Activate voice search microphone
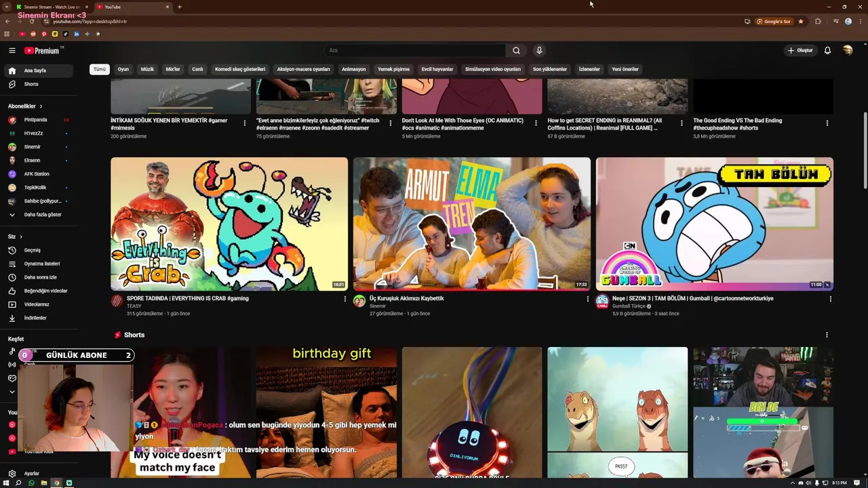 pyautogui.click(x=539, y=50)
